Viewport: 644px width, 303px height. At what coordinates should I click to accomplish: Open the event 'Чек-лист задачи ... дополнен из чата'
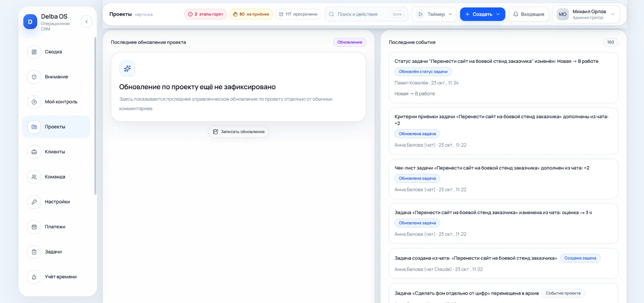[503, 179]
